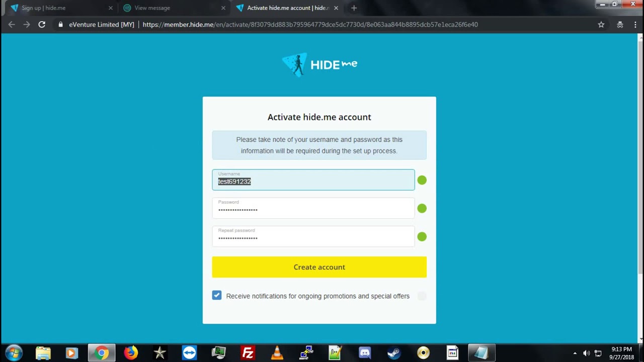
Task: Close the Activate hide.me account tab
Action: 336,8
